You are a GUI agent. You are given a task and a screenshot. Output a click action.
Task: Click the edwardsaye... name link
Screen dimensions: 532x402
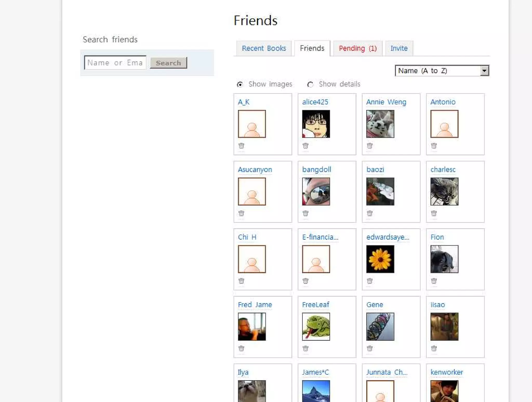(388, 237)
